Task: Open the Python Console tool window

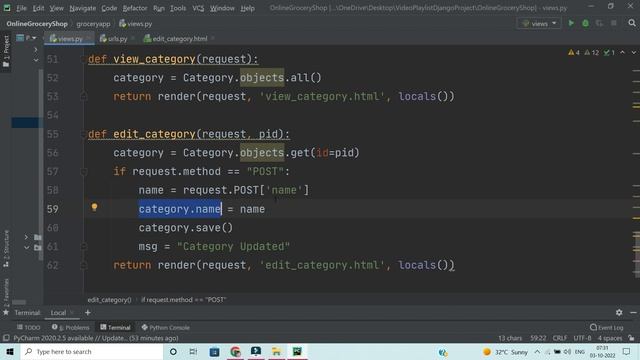Action: click(x=166, y=327)
